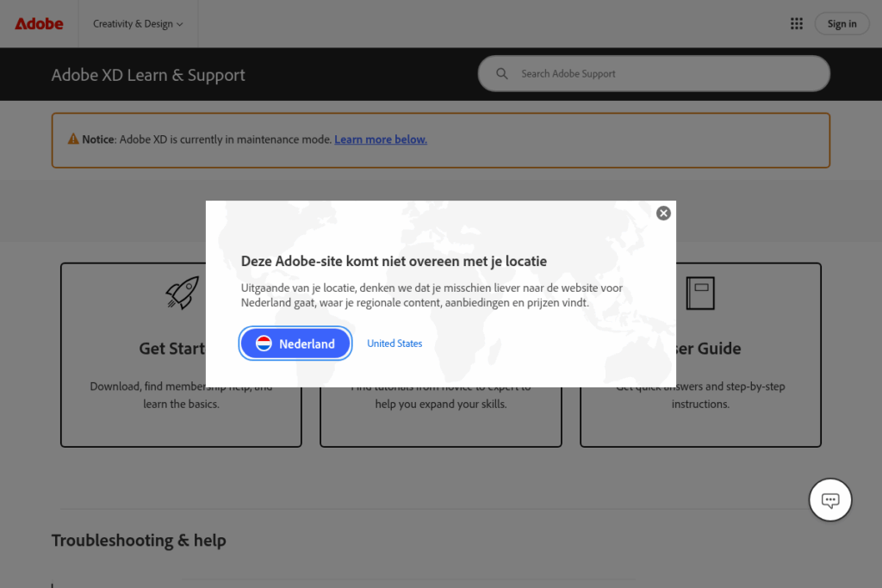Open the Get Started card
Screen dimensions: 882x588
pos(181,405)
